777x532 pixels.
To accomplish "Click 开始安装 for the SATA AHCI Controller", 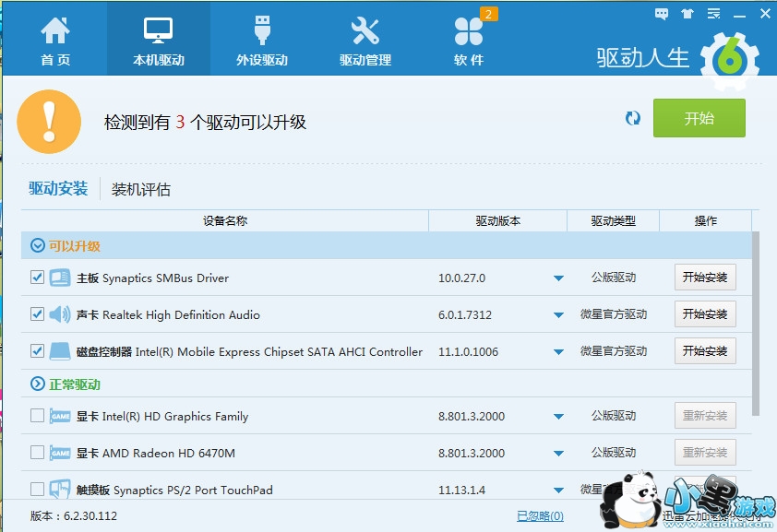I will [705, 351].
